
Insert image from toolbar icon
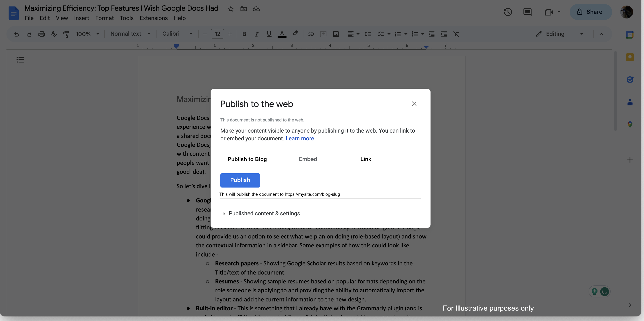[336, 34]
